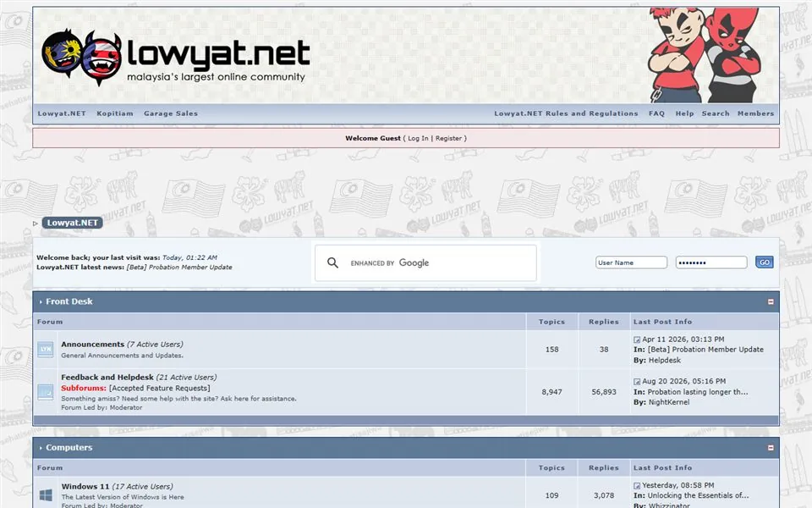The width and height of the screenshot is (812, 508).
Task: Click the Announcements topics count 158
Action: [x=552, y=350]
